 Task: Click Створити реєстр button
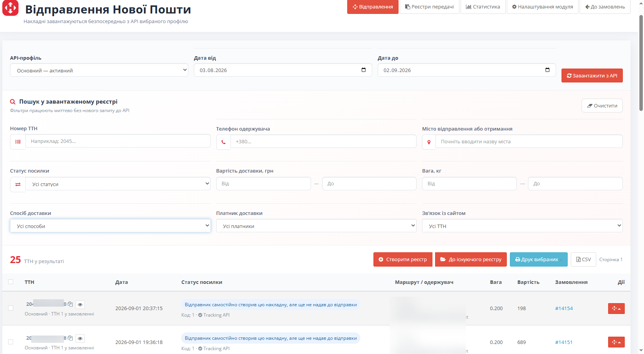point(403,260)
